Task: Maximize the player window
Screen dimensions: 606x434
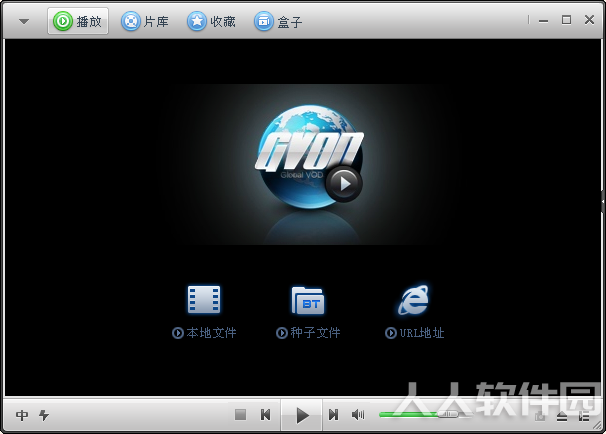Action: (x=566, y=20)
